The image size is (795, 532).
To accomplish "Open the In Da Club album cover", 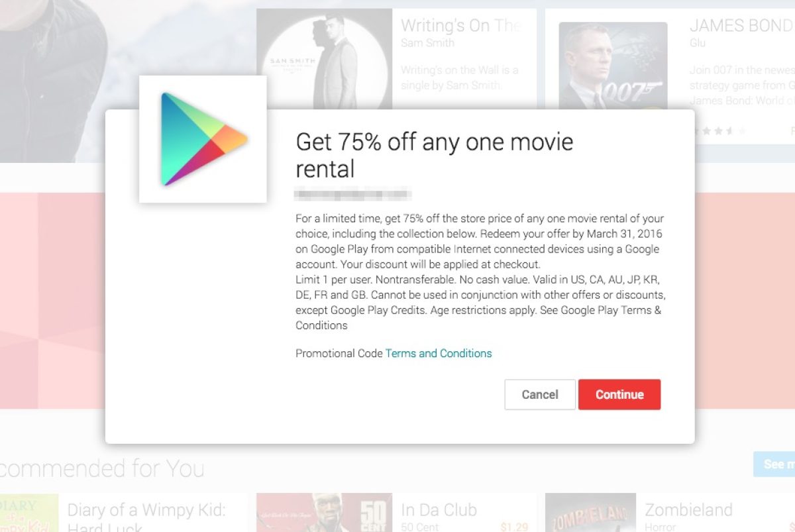I will tap(324, 512).
